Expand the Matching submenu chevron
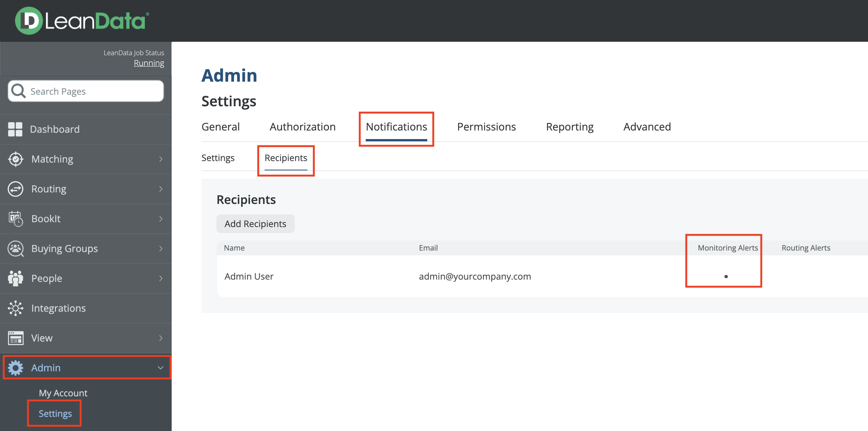Viewport: 868px width, 431px height. click(161, 159)
